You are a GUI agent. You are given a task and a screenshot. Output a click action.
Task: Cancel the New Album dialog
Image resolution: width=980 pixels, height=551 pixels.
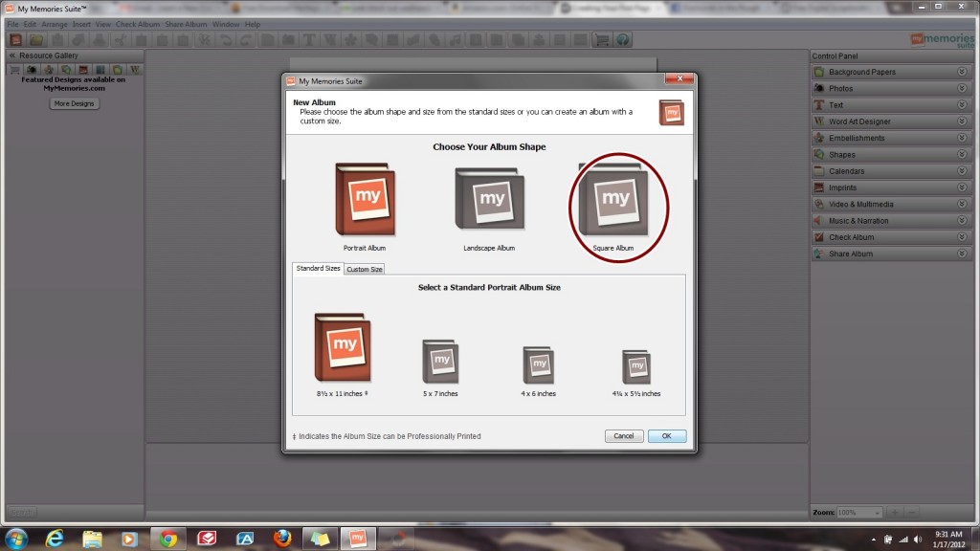tap(623, 436)
